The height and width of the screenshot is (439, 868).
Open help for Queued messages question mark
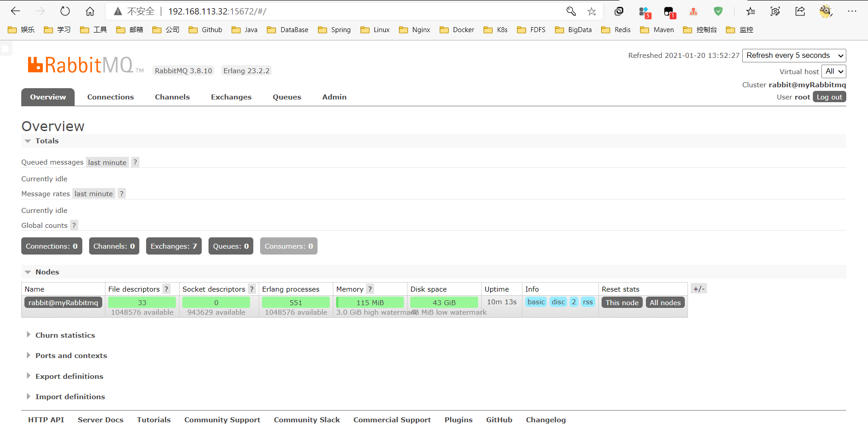[x=135, y=162]
